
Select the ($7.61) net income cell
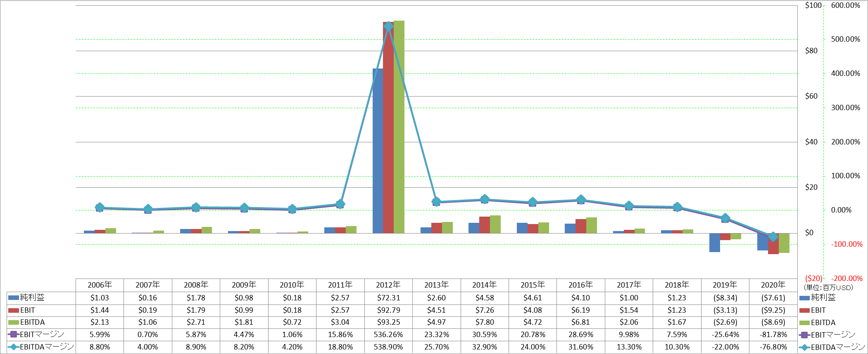pos(773,297)
